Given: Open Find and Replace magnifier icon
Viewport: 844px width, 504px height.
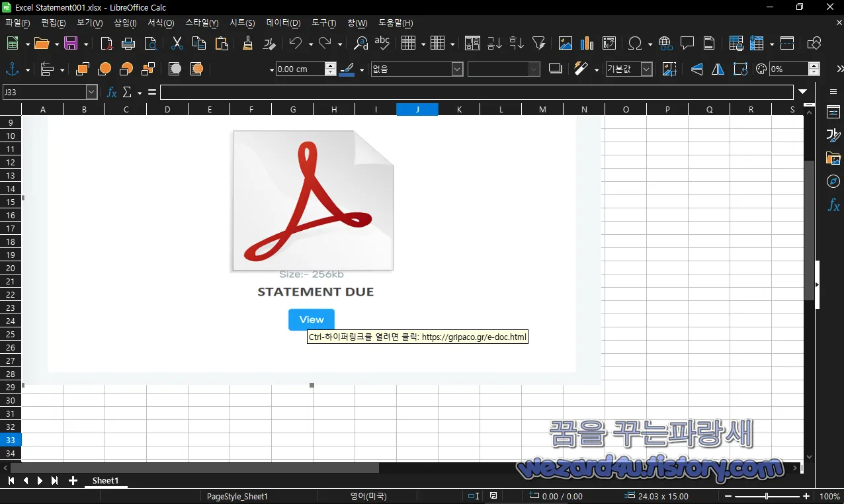Looking at the screenshot, I should (x=360, y=44).
